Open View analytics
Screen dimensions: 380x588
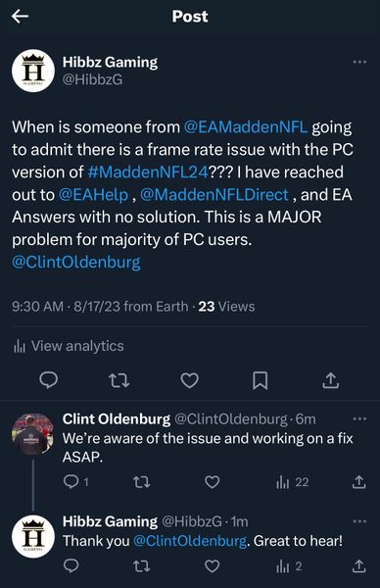[x=69, y=346]
